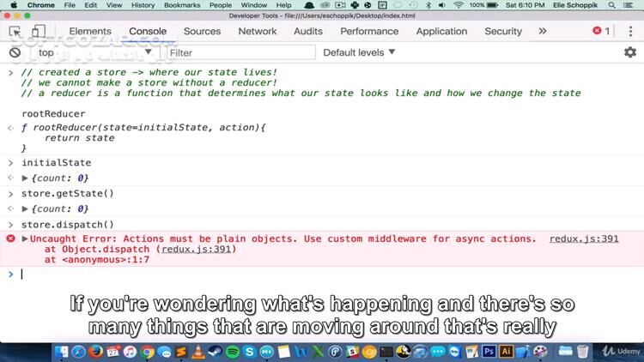Image resolution: width=644 pixels, height=362 pixels.
Task: Activate the inspect element picker icon
Action: (15, 32)
